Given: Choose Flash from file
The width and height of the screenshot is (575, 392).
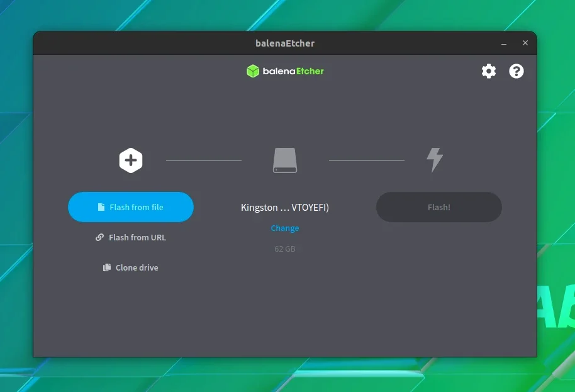Looking at the screenshot, I should tap(131, 207).
